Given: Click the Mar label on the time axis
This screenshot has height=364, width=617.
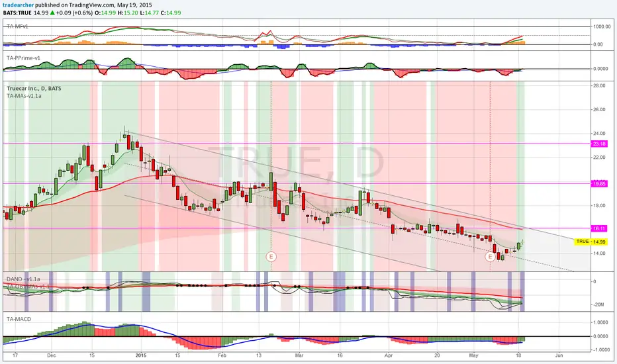Looking at the screenshot, I should coord(299,355).
